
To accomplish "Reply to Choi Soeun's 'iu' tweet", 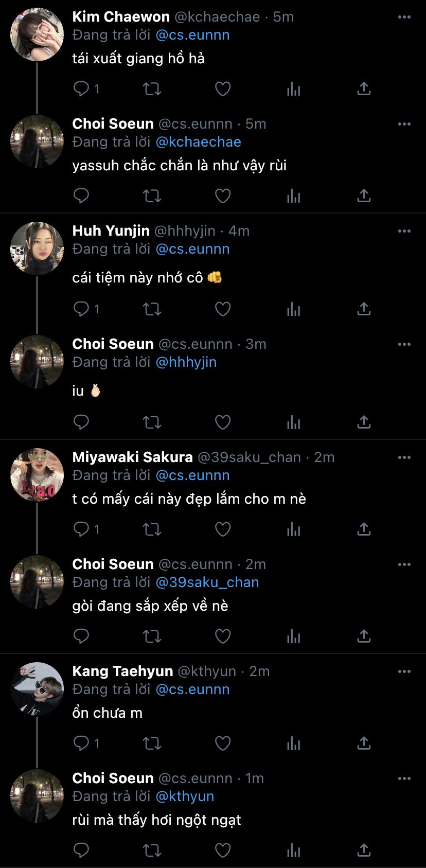I will click(82, 422).
